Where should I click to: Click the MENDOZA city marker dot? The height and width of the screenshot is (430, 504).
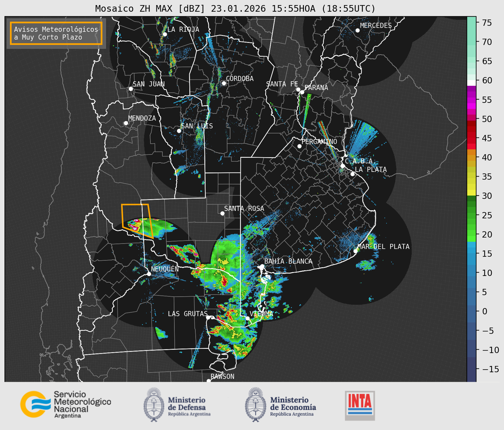pos(126,123)
